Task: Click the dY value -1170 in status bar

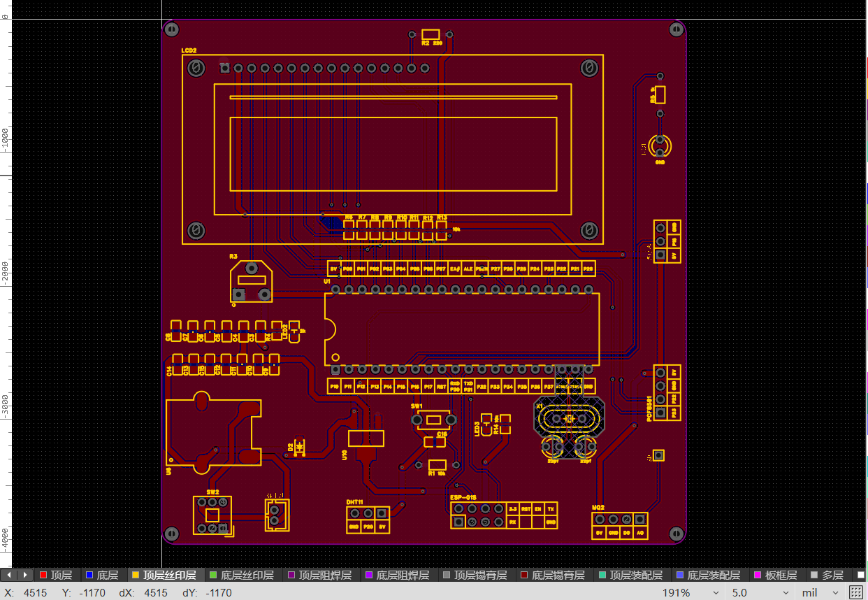Action: (218, 593)
